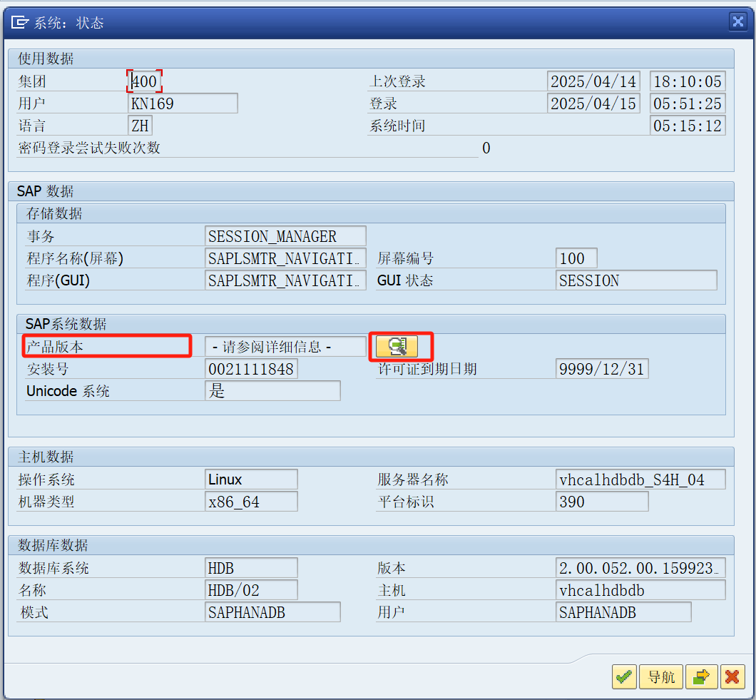The image size is (756, 700).
Task: Exit the status dialog via the yellow arrow icon
Action: [x=701, y=676]
